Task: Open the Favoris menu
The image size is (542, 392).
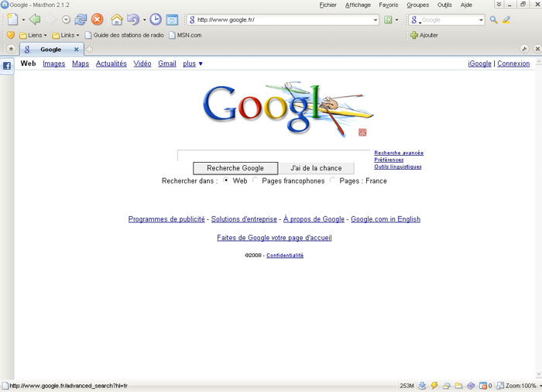Action: 389,5
